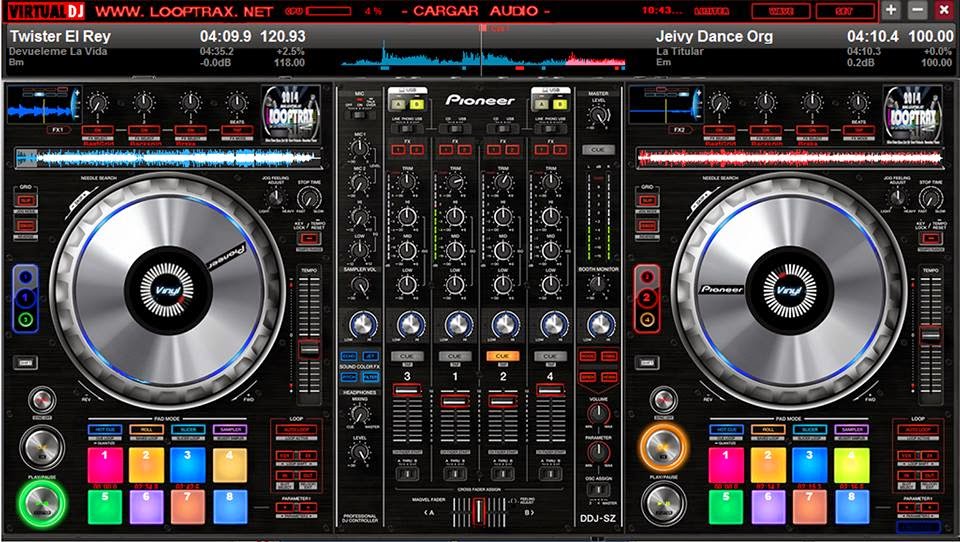Flip the MIC on/off switch
The image size is (960, 542).
(x=360, y=113)
